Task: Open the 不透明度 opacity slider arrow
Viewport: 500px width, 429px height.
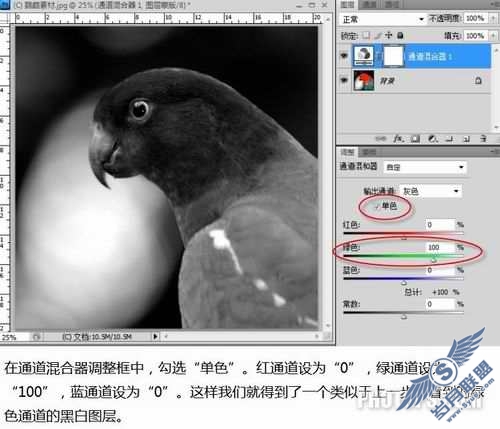Action: click(x=493, y=18)
